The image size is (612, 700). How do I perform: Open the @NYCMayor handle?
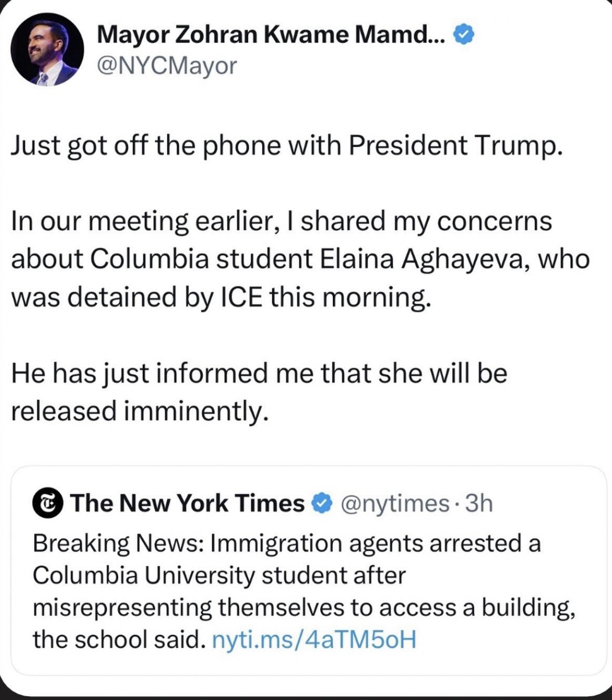coord(166,66)
